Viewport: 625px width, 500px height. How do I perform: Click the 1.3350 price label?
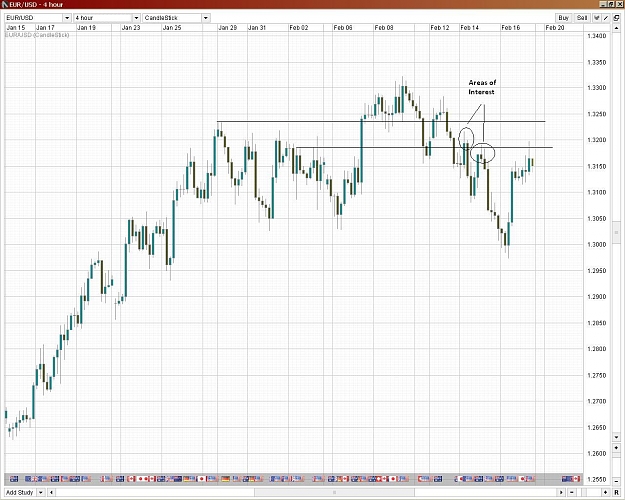point(597,63)
